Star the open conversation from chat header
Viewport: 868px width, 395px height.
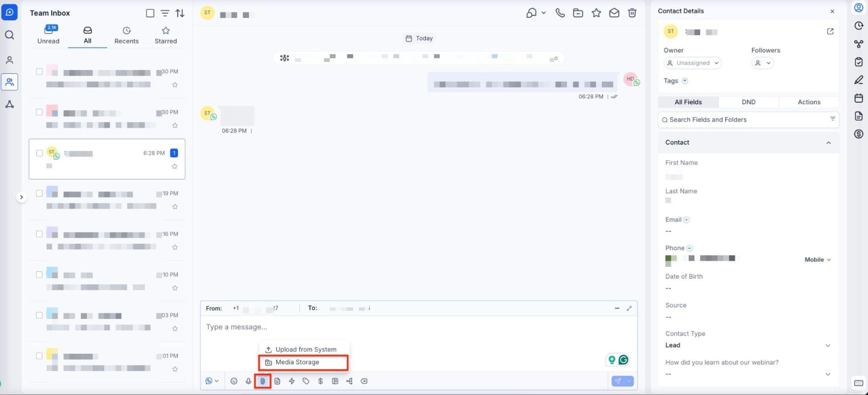(x=596, y=13)
